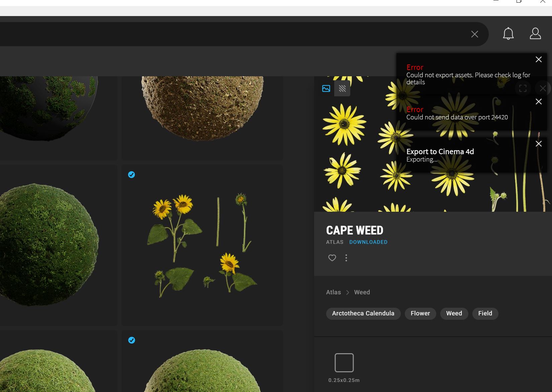This screenshot has height=392, width=552.
Task: Dismiss the export assets error notification
Action: point(538,60)
